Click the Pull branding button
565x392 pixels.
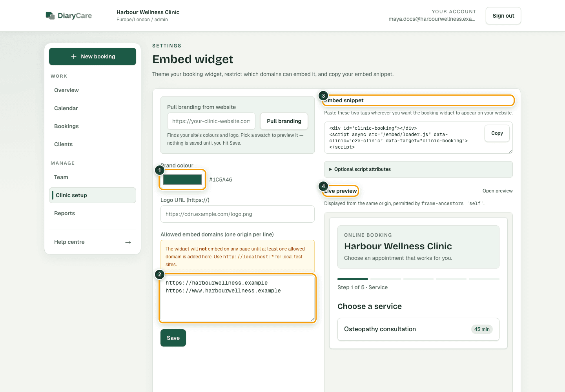click(x=284, y=121)
